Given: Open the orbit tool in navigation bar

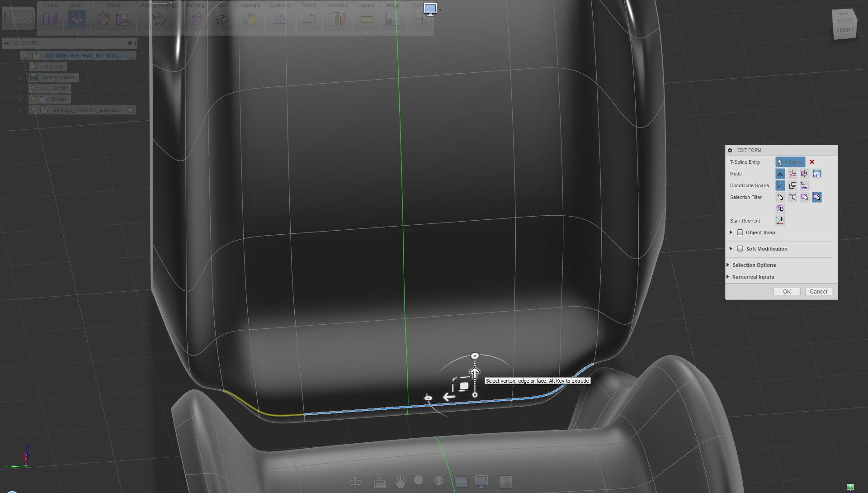Looking at the screenshot, I should tap(355, 482).
